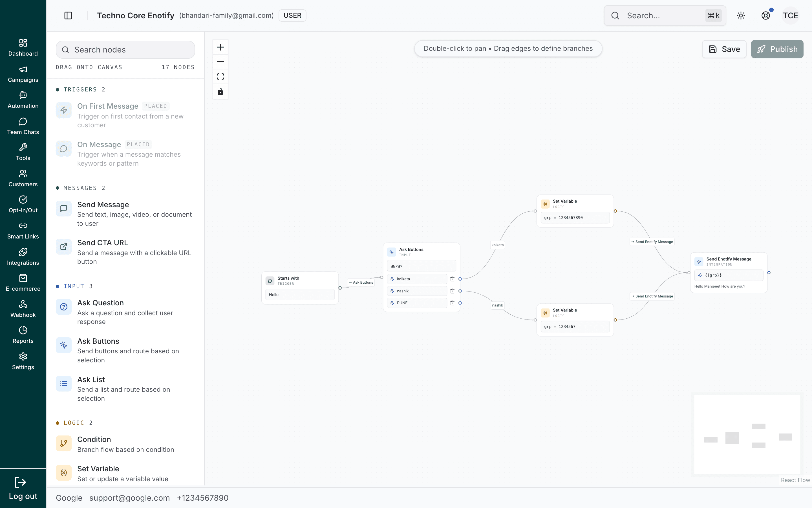Click the Hello keyword field
Viewport: 812px width, 508px height.
(x=300, y=295)
